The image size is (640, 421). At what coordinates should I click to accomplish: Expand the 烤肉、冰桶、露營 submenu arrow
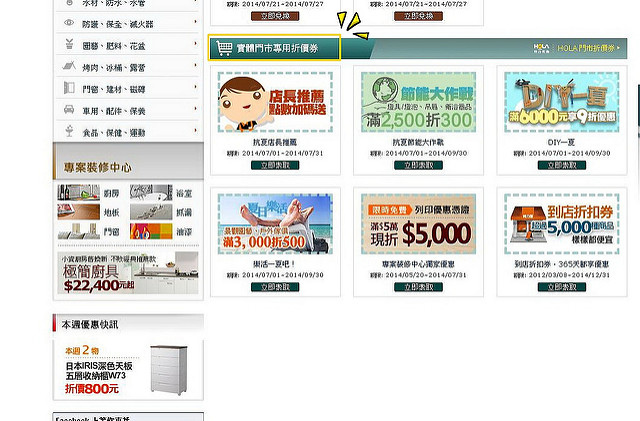[x=196, y=65]
